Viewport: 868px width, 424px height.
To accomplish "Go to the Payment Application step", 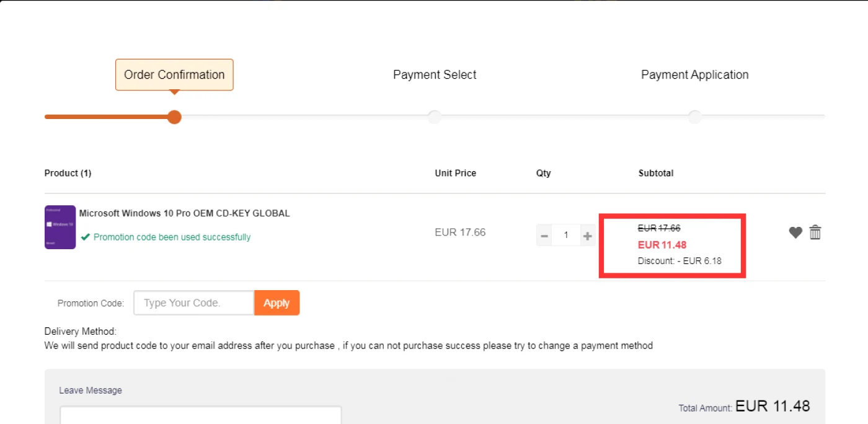I will [694, 75].
